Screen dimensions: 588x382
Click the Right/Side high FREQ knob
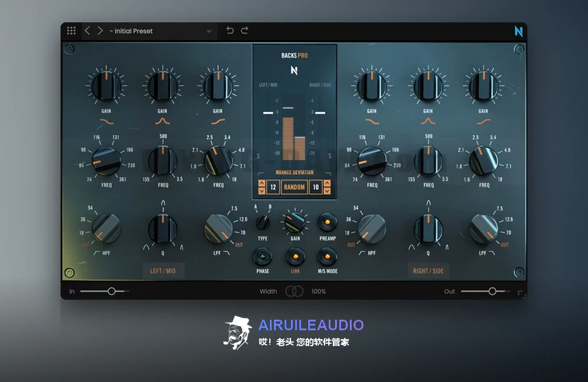(x=483, y=161)
